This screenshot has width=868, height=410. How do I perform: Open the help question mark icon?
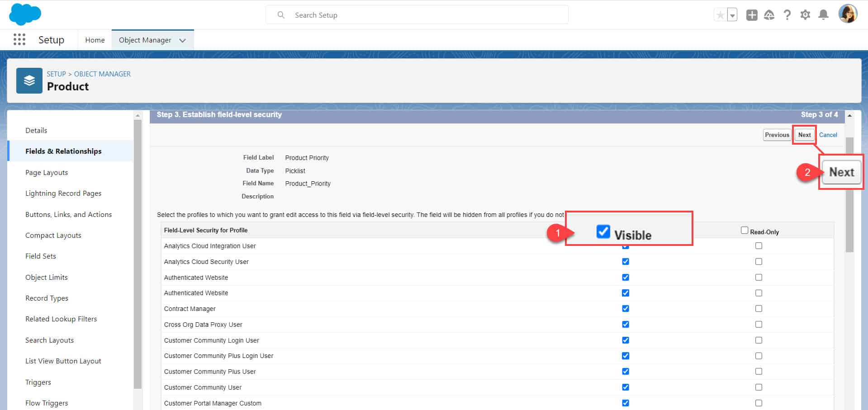pos(787,14)
